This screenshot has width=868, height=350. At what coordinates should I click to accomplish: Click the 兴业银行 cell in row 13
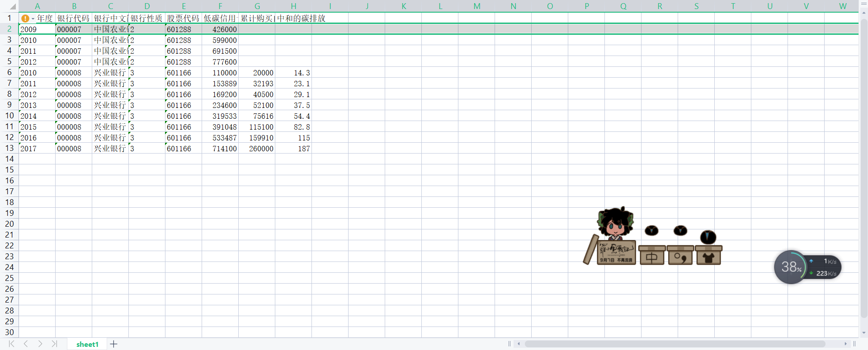point(110,148)
